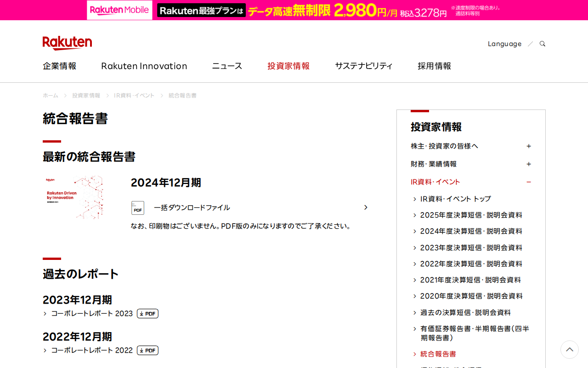Click the 最新の統合報告書 heading
The height and width of the screenshot is (368, 588).
(89, 157)
